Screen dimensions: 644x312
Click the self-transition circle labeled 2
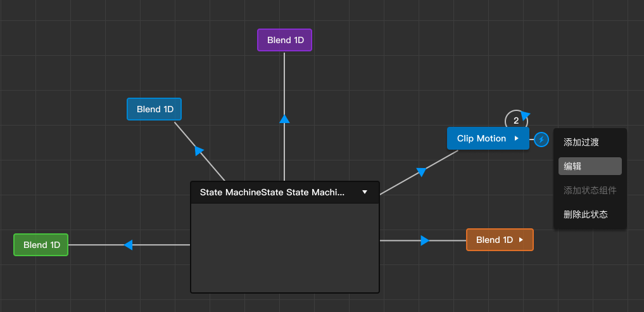(x=515, y=120)
